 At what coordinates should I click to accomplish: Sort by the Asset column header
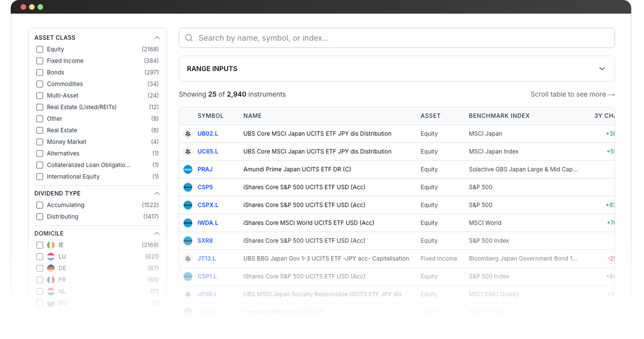tap(431, 116)
